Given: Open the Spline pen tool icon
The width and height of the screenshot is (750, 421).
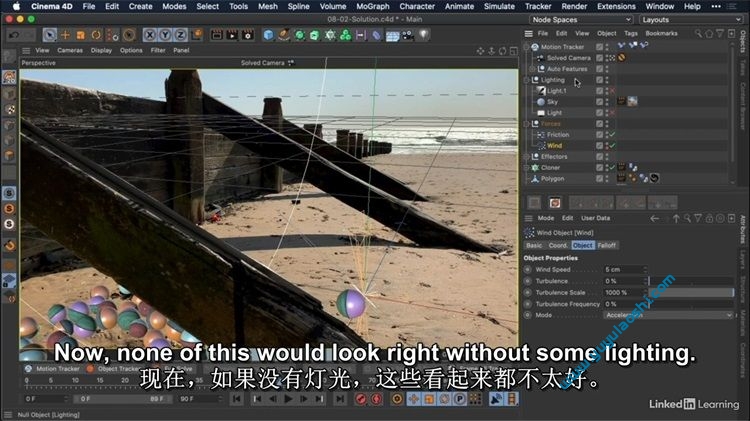Looking at the screenshot, I should click(284, 35).
